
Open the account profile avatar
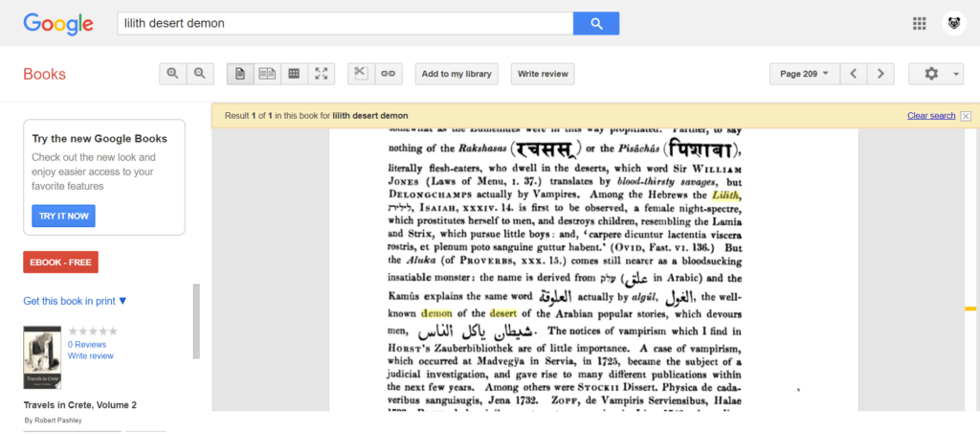tap(954, 24)
